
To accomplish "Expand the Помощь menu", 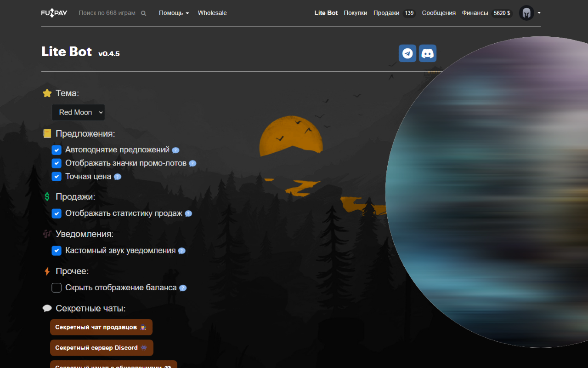I will point(174,13).
